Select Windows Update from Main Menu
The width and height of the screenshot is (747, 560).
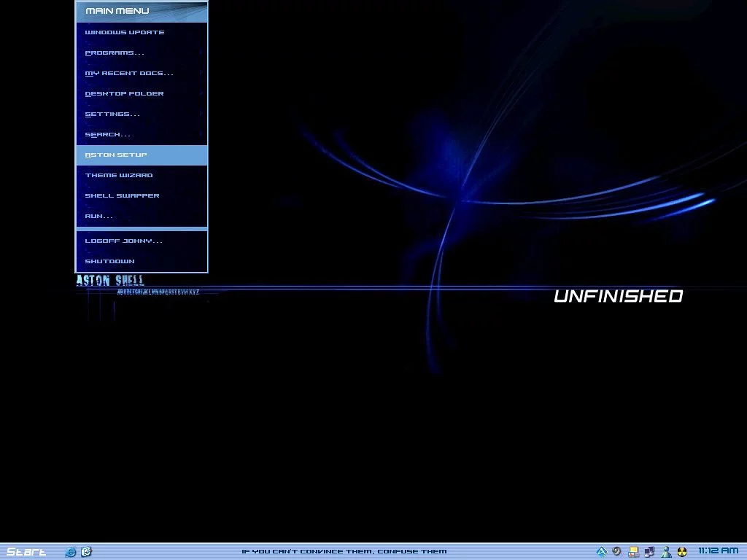pyautogui.click(x=125, y=32)
